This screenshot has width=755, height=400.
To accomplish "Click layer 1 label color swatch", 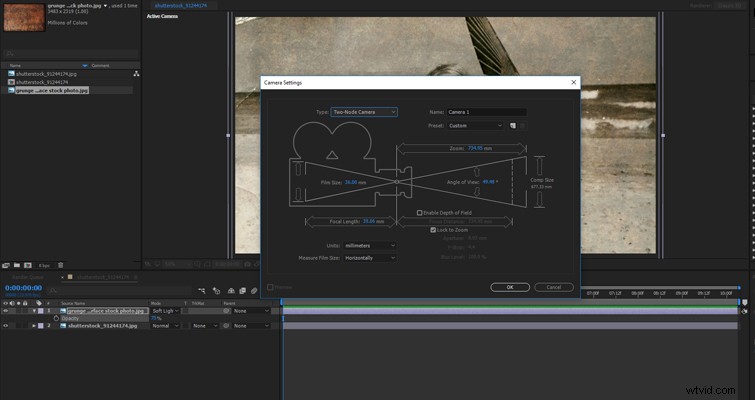I will coord(41,311).
